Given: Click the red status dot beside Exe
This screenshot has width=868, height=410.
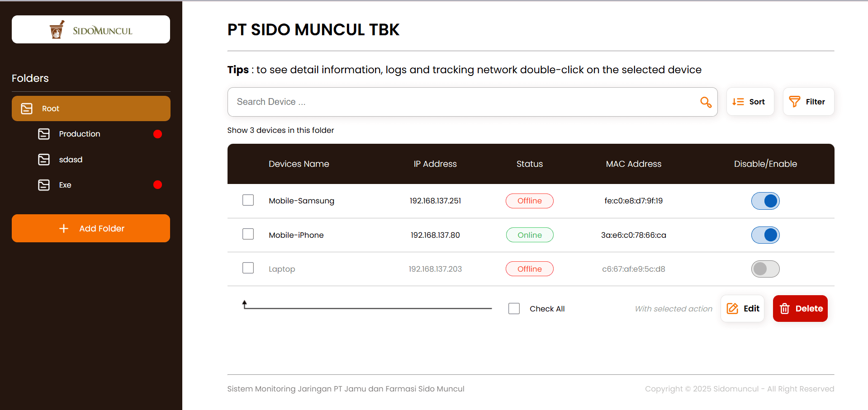Looking at the screenshot, I should click(157, 184).
